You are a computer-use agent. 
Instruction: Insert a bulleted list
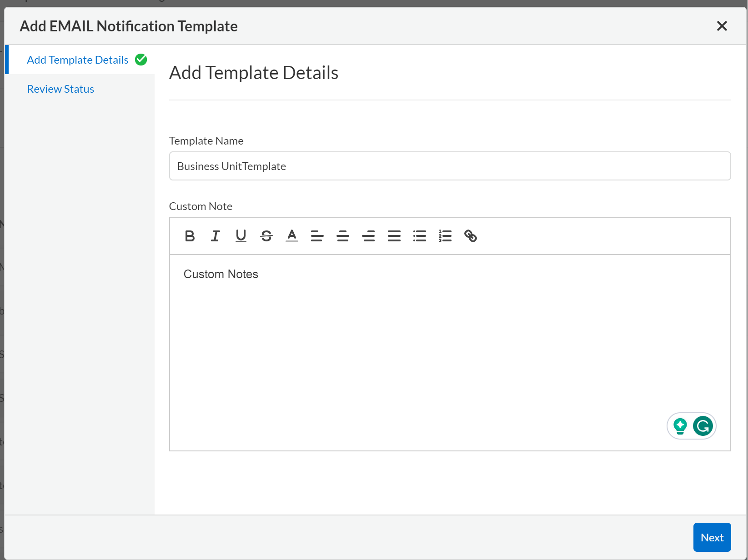[x=420, y=236]
